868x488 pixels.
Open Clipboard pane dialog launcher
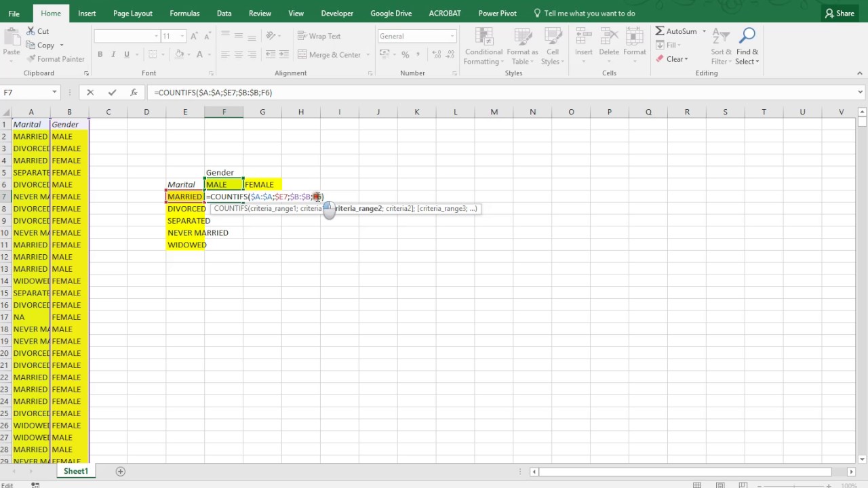click(86, 73)
